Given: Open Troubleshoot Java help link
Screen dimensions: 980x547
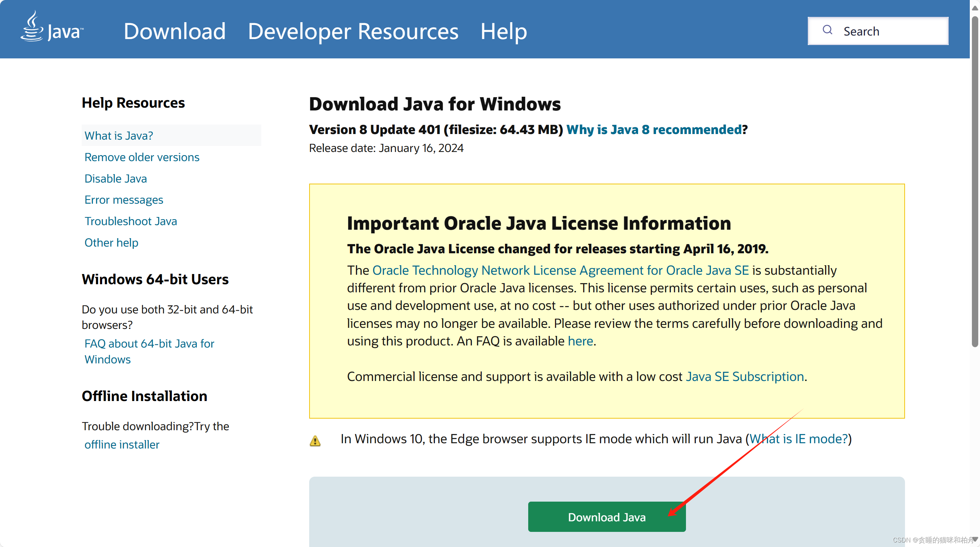Looking at the screenshot, I should coord(131,221).
